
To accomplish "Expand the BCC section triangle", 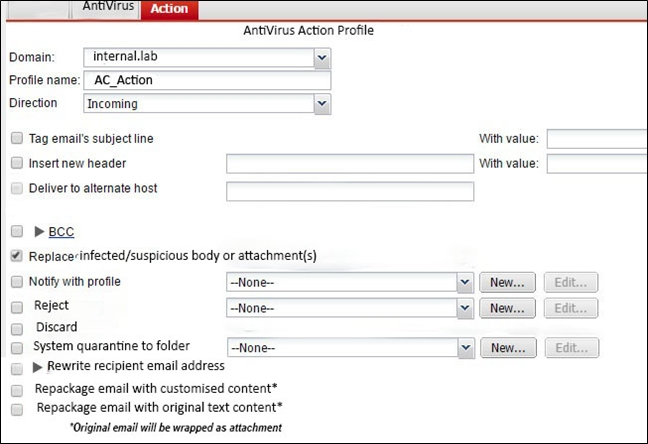I will pyautogui.click(x=40, y=232).
